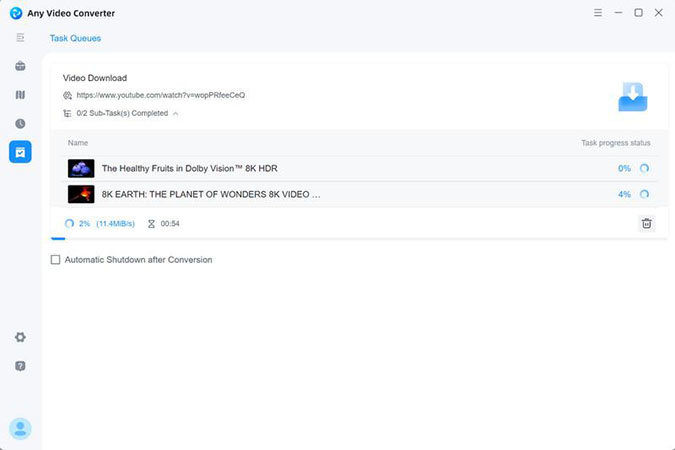Select the Task Queues sidebar icon
The height and width of the screenshot is (450, 675).
coord(20,152)
